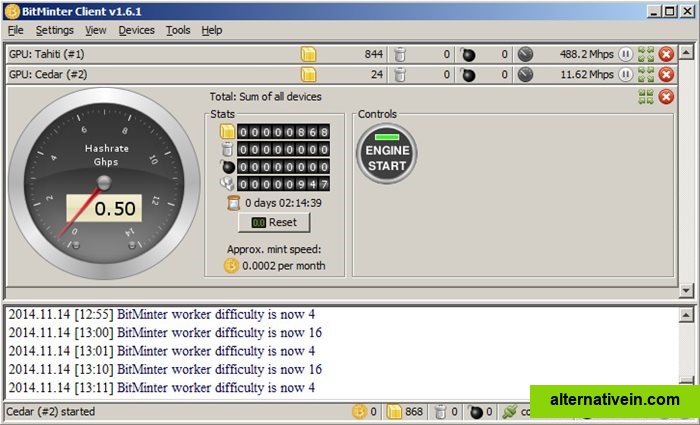
Task: Expand the Tahiti device panel
Action: 646,54
